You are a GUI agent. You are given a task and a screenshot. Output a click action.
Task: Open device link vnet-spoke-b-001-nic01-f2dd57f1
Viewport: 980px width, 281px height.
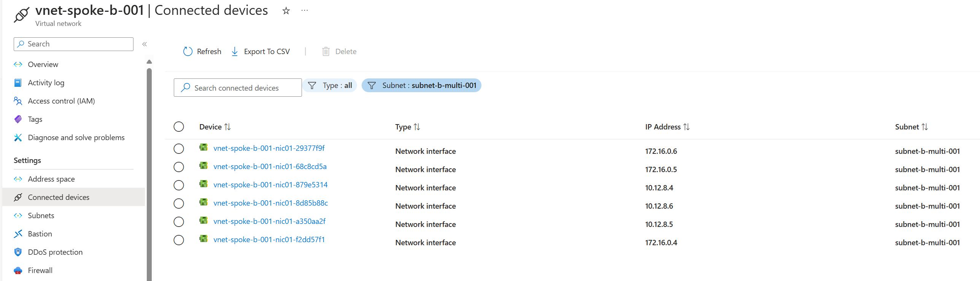pos(269,239)
